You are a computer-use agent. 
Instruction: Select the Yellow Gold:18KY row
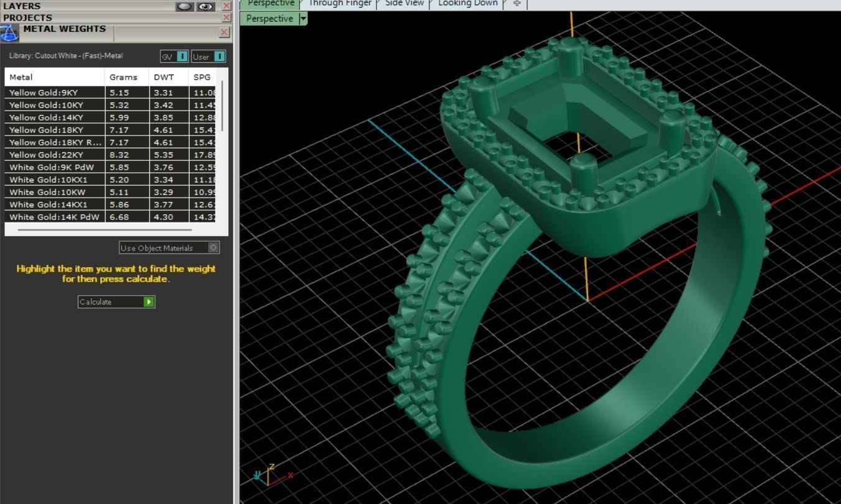[110, 130]
